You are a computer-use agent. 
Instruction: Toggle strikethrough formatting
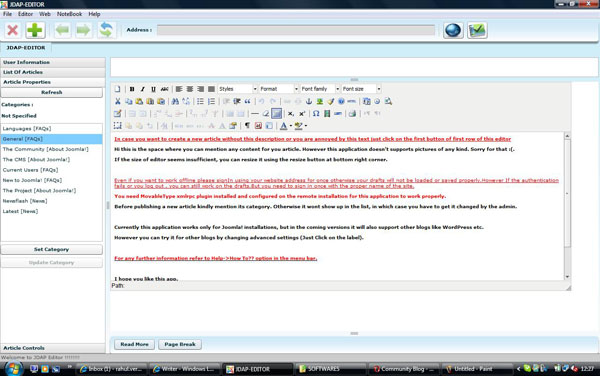tap(164, 89)
